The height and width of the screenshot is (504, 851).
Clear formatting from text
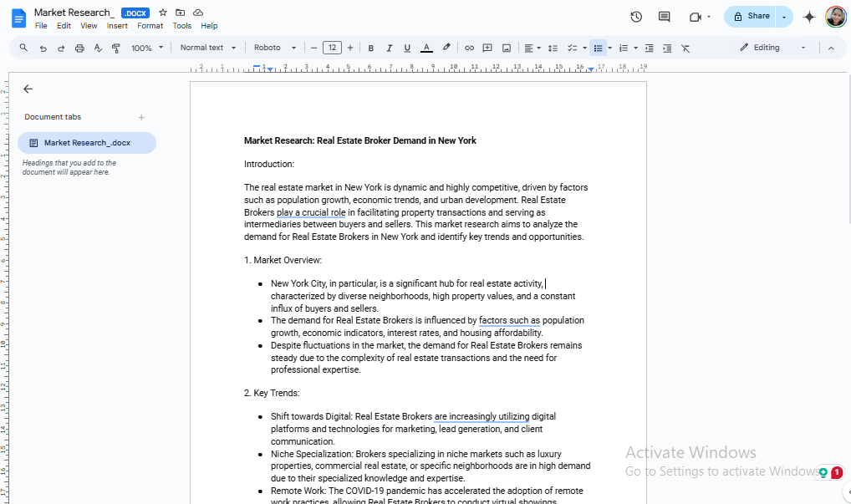(685, 48)
